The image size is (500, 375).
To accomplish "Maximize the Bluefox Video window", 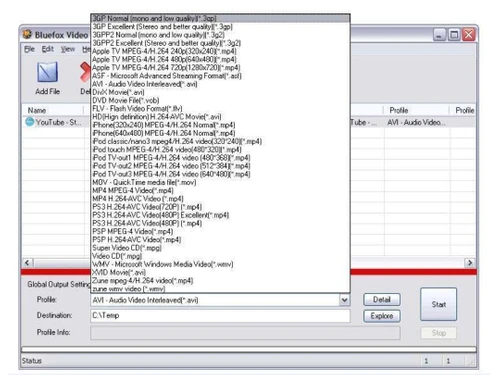I will [x=454, y=35].
